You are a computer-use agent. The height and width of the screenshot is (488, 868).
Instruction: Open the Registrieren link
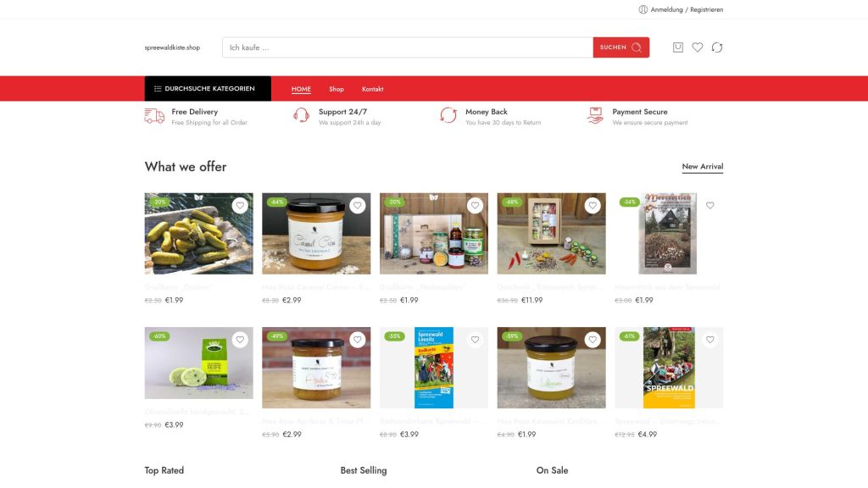(x=706, y=9)
